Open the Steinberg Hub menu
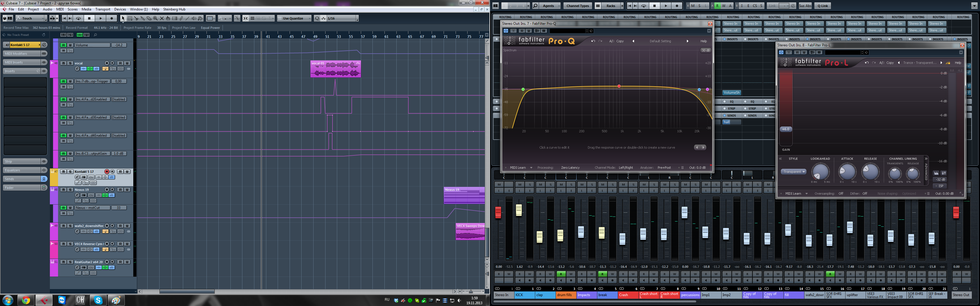The height and width of the screenshot is (306, 980). (174, 9)
